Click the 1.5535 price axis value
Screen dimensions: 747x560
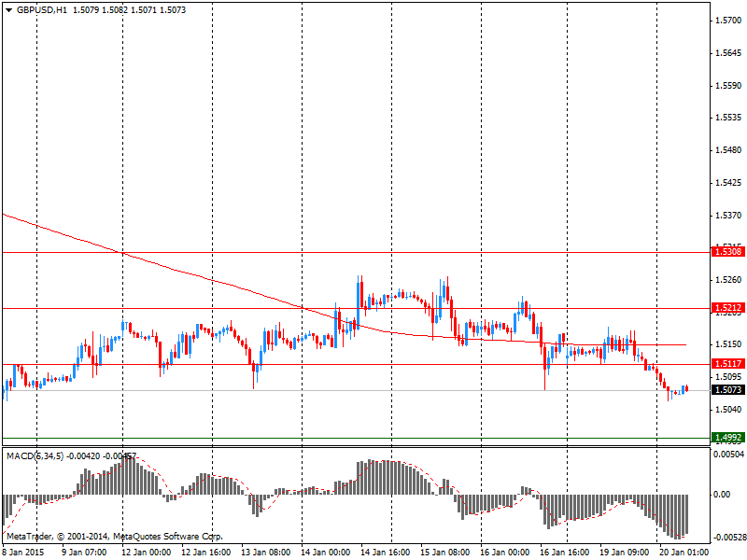tap(729, 118)
